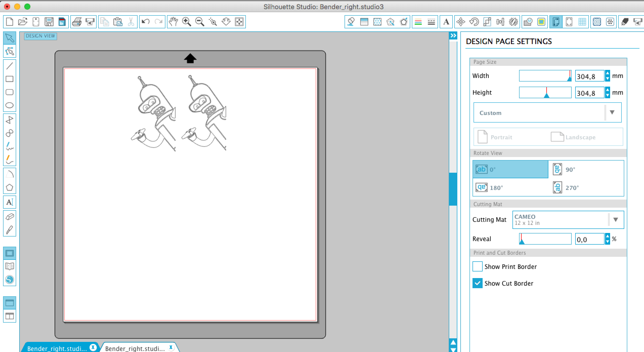This screenshot has width=644, height=352.
Task: Decrease Height value with stepper arrow
Action: [x=608, y=95]
